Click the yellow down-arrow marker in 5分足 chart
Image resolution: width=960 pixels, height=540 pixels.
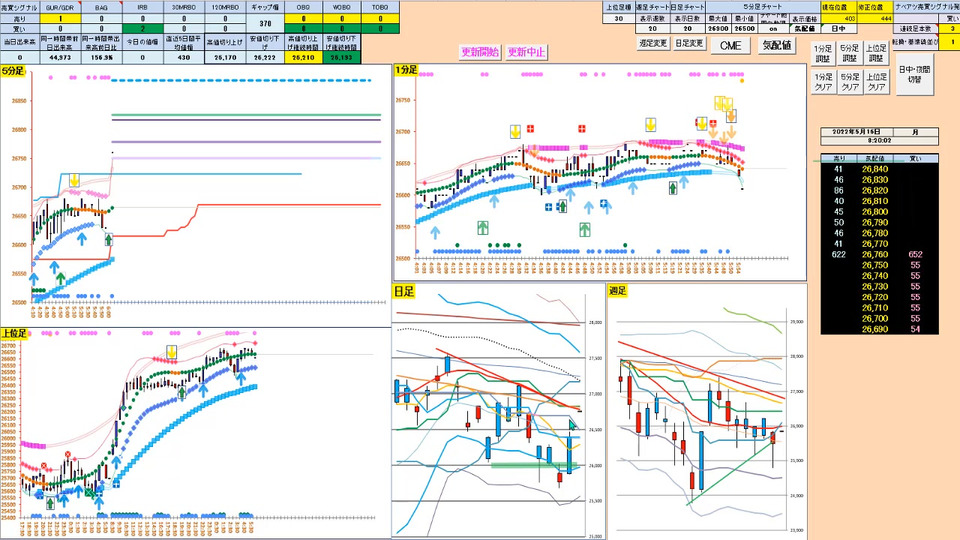tap(74, 180)
